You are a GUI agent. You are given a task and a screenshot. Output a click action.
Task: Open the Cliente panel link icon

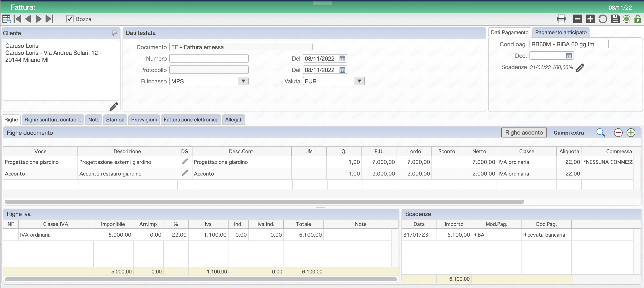[114, 33]
